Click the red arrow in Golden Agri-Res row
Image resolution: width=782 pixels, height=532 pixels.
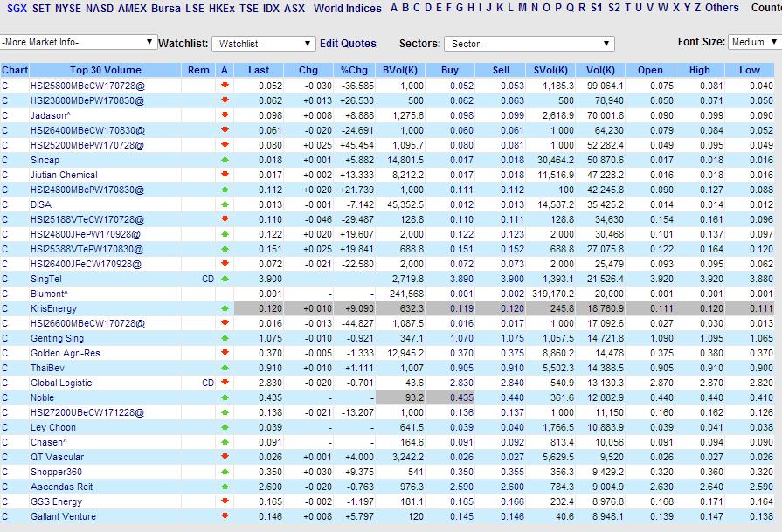tap(225, 353)
